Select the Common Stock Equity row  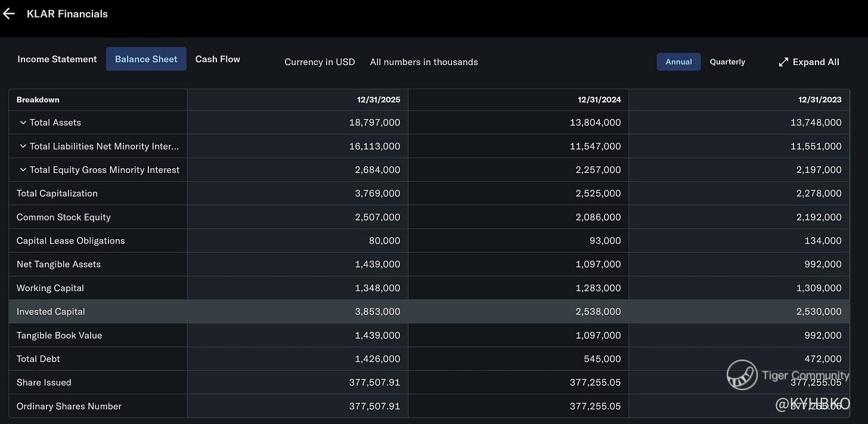(x=429, y=217)
